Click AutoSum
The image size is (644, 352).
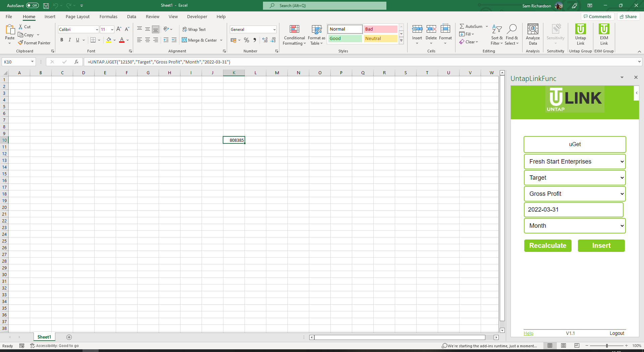471,26
